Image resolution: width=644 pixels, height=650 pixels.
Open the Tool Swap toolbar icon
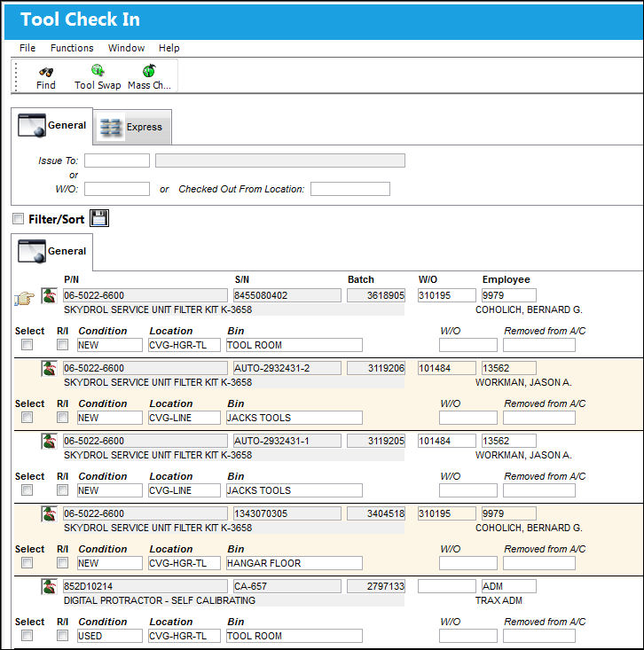tap(98, 70)
